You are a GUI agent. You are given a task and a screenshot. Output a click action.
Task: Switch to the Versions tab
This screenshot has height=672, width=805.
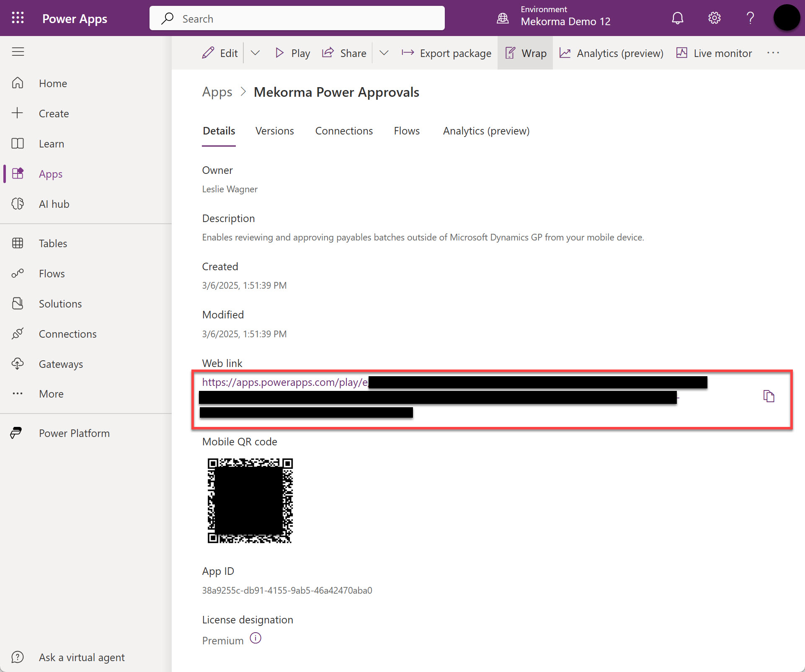pyautogui.click(x=274, y=131)
